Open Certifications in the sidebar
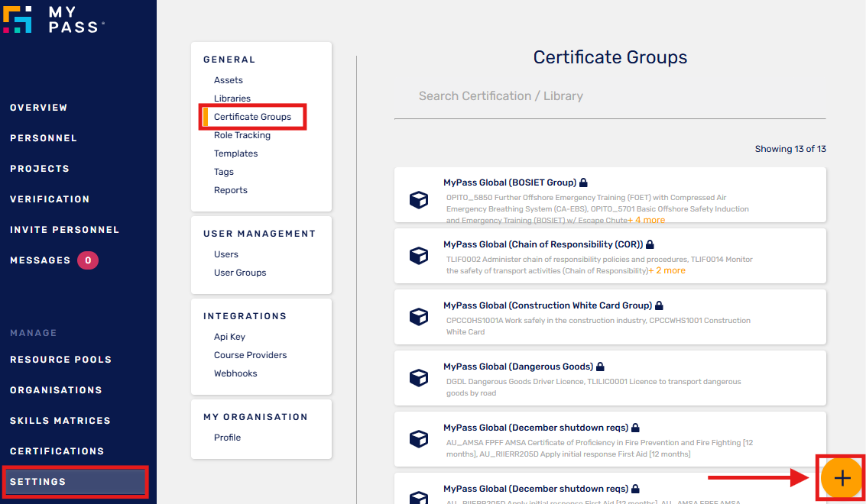866x504 pixels. pyautogui.click(x=57, y=451)
